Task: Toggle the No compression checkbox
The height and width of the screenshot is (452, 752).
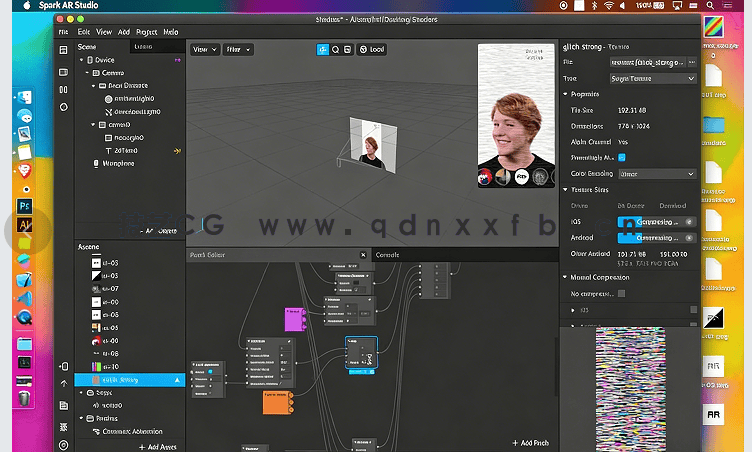Action: 621,293
